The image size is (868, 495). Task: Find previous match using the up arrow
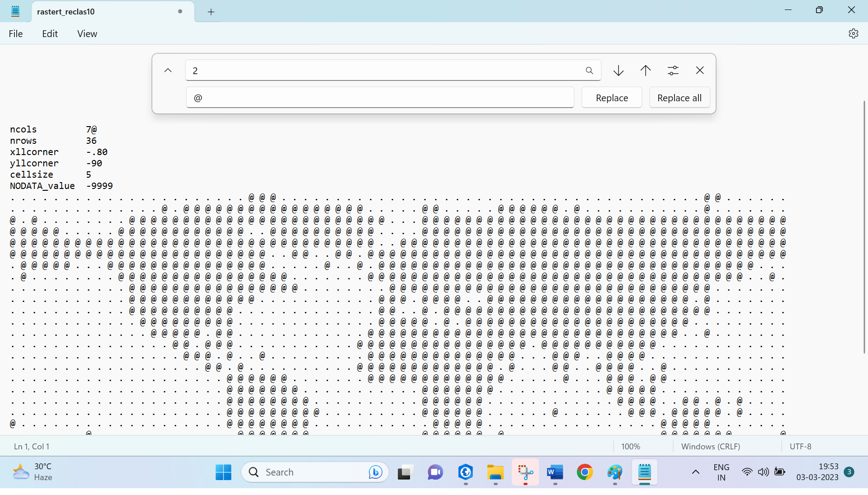(645, 71)
